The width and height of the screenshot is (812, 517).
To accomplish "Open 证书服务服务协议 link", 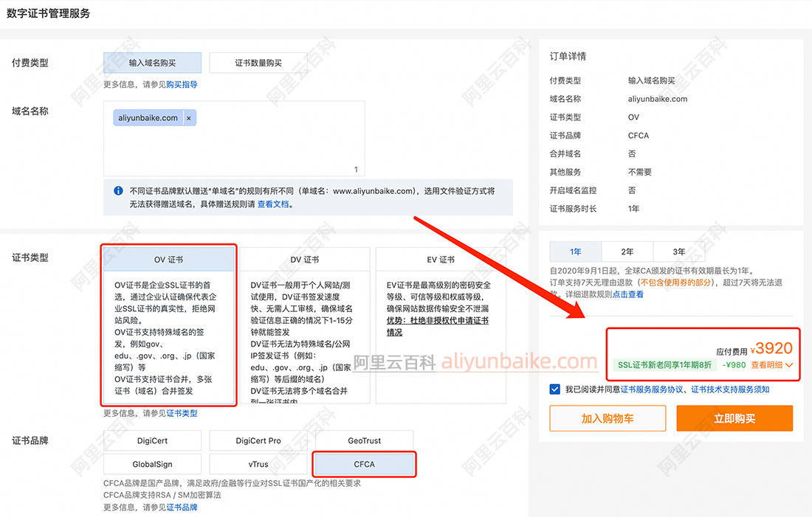I will point(652,389).
